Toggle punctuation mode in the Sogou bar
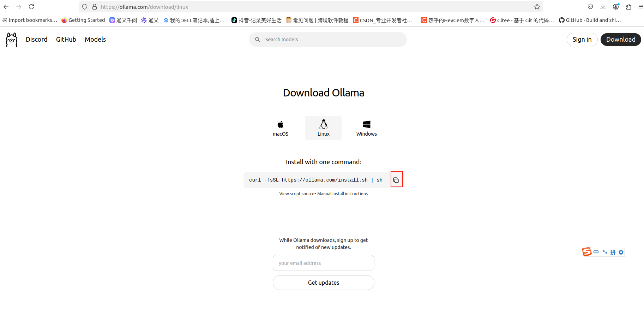The width and height of the screenshot is (644, 314). (x=605, y=252)
